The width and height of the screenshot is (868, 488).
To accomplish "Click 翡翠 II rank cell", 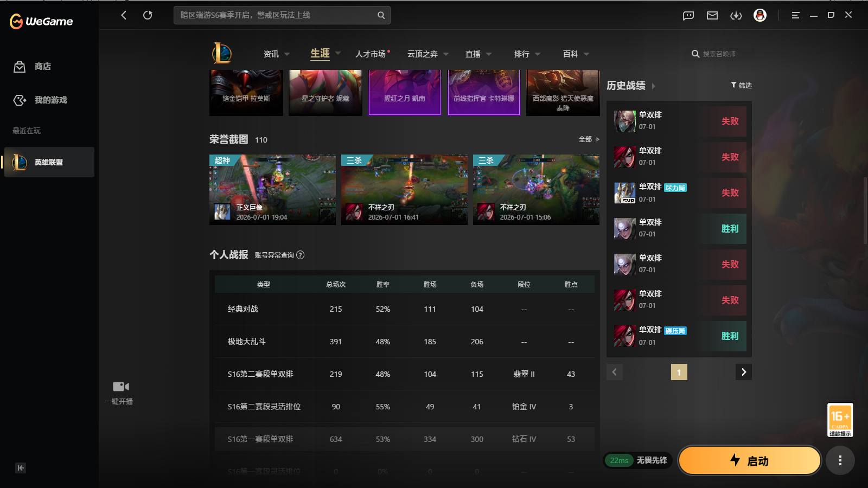I will pos(524,374).
